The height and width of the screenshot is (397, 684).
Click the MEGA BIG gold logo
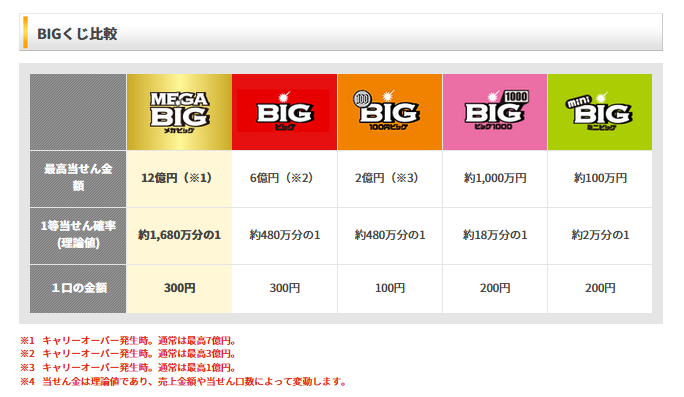click(x=179, y=112)
